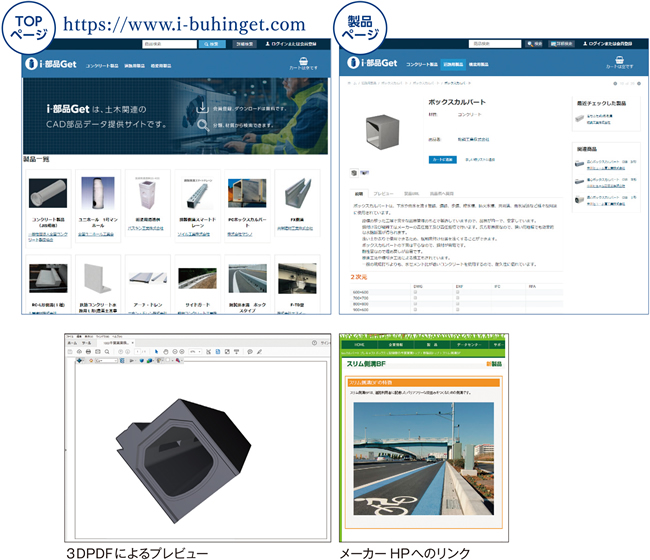Click the print icon in PDF viewer

click(88, 352)
